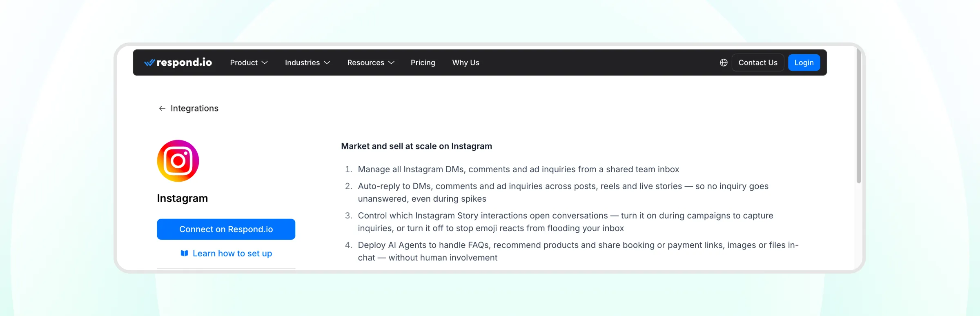Viewport: 980px width, 316px height.
Task: Click the Contact Us button
Action: [x=758, y=62]
